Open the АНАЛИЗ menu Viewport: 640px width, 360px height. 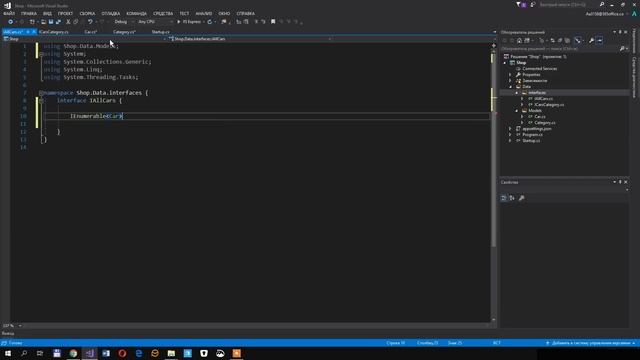[x=203, y=13]
